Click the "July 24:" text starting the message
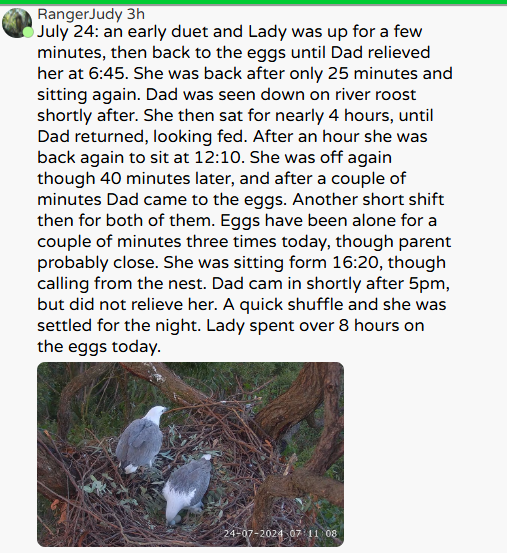The width and height of the screenshot is (507, 553). [x=67, y=31]
